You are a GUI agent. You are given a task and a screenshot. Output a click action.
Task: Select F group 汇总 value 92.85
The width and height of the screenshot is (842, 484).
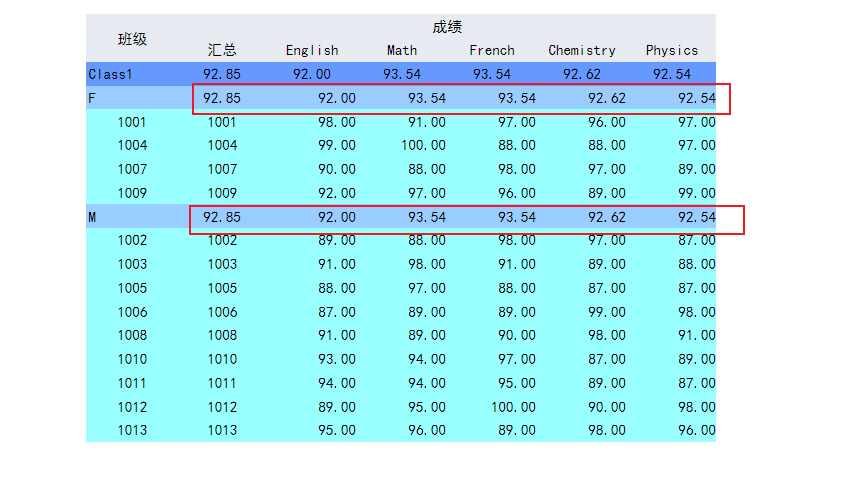[222, 98]
